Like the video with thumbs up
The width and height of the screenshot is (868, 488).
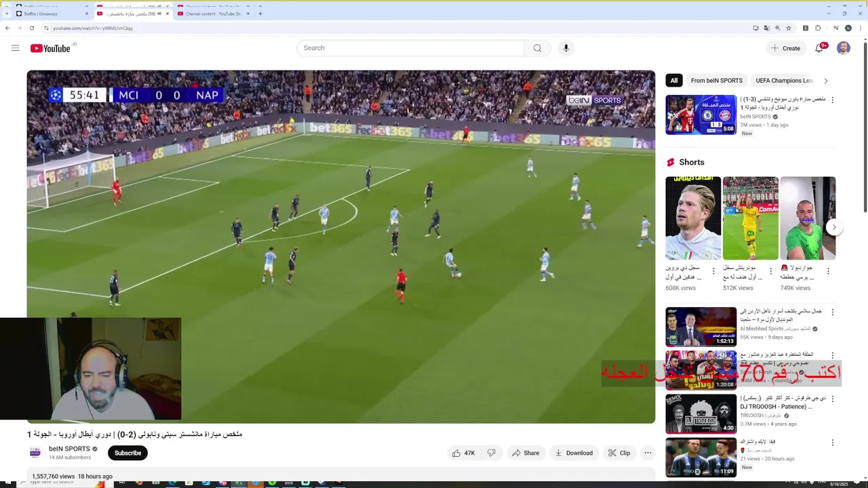click(x=464, y=453)
